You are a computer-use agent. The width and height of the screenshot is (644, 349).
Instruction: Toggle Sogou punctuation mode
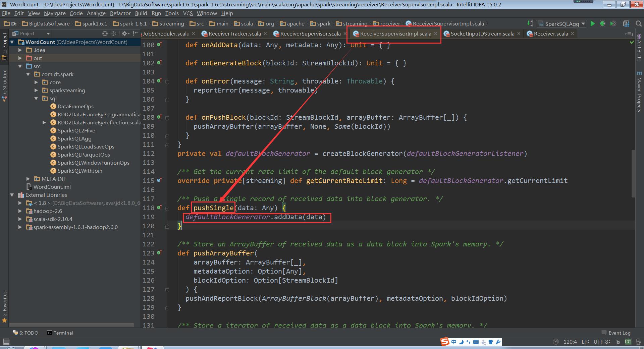pos(469,342)
